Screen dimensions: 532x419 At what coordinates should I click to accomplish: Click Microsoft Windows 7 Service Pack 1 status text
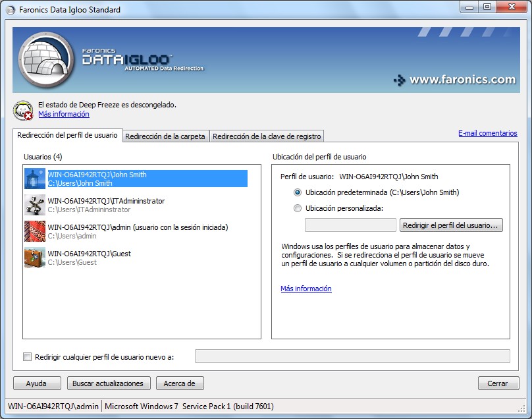(x=190, y=406)
